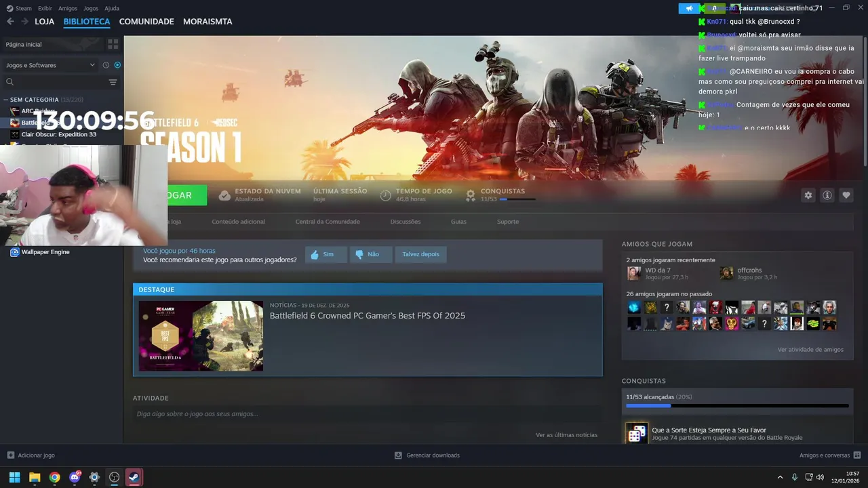Screen dimensions: 868x488
Task: Open advanced library filters icon
Action: (113, 82)
